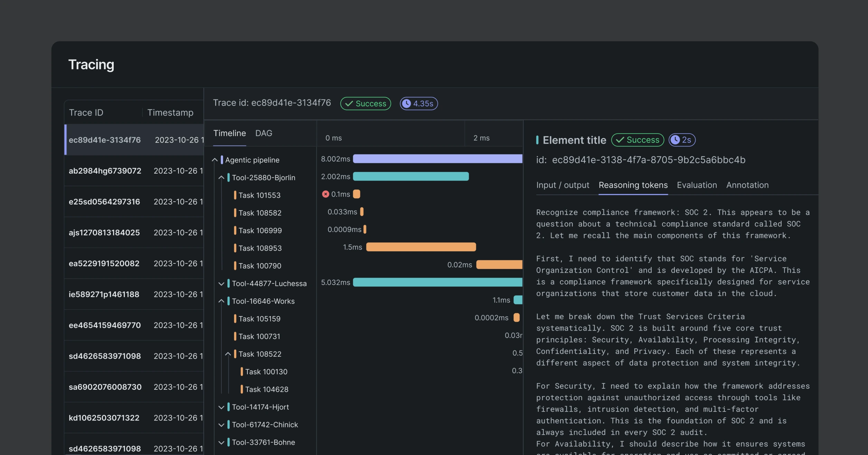Click the teal marker of Tool-25880-Bjorlin
The width and height of the screenshot is (868, 455).
(x=228, y=178)
